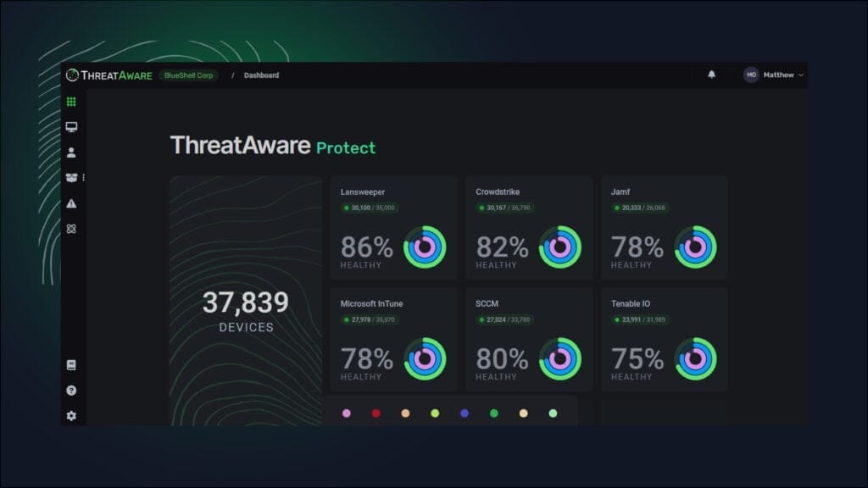Select the BlueShell Corp organization badge
Viewport: 868px width, 488px height.
pyautogui.click(x=189, y=75)
